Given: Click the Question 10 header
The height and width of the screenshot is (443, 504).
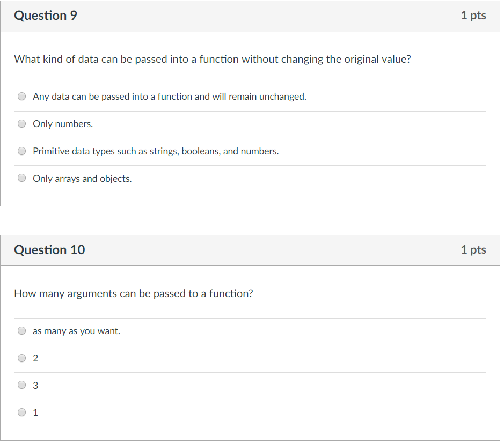Looking at the screenshot, I should tap(49, 250).
